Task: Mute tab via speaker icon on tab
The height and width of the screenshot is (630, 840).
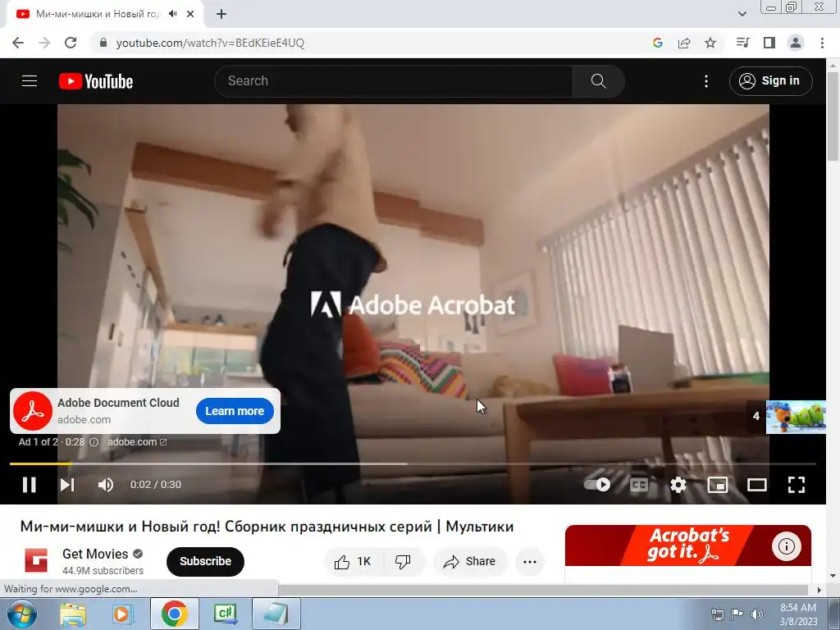Action: (172, 14)
